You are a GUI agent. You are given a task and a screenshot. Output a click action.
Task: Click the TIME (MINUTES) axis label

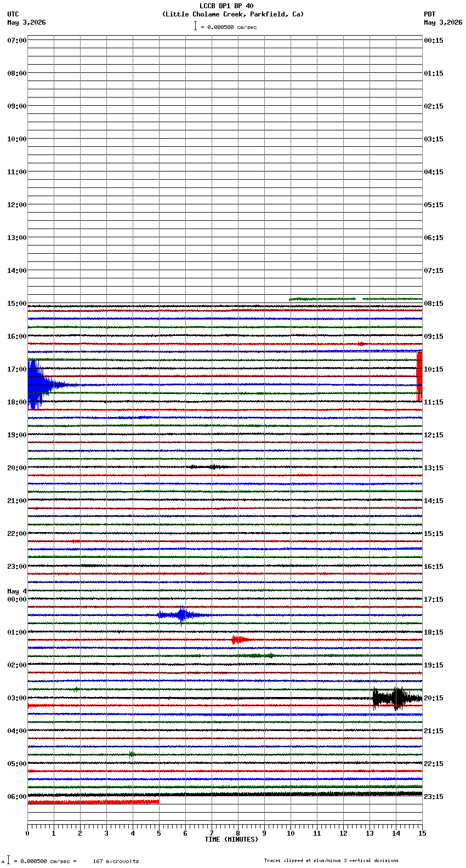point(231,840)
